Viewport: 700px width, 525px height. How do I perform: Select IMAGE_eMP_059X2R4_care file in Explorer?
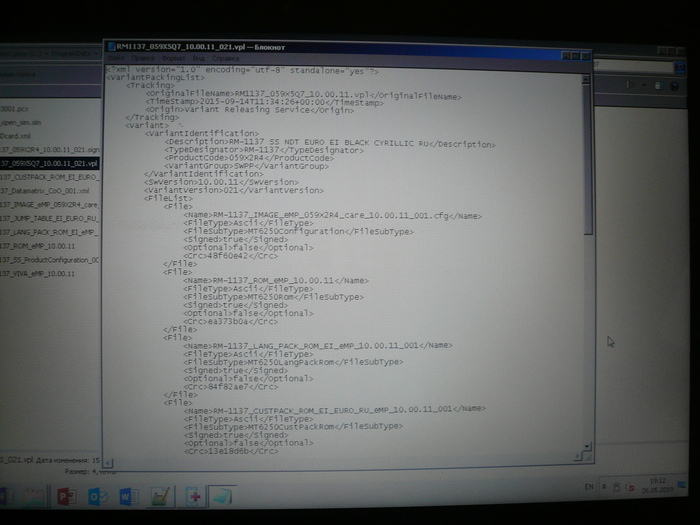(49, 205)
